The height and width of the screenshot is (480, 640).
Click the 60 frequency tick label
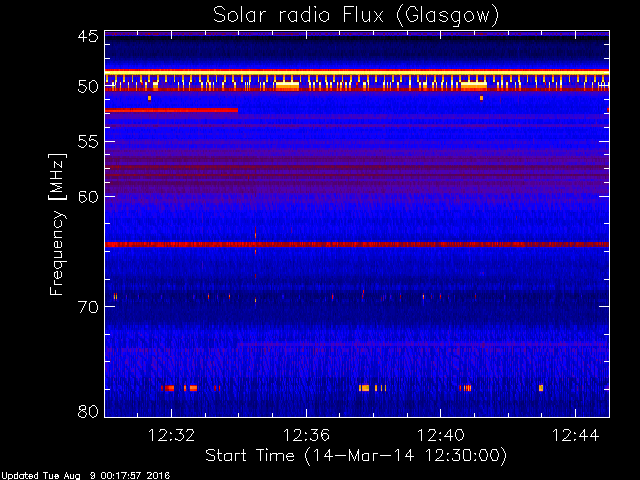click(x=88, y=197)
